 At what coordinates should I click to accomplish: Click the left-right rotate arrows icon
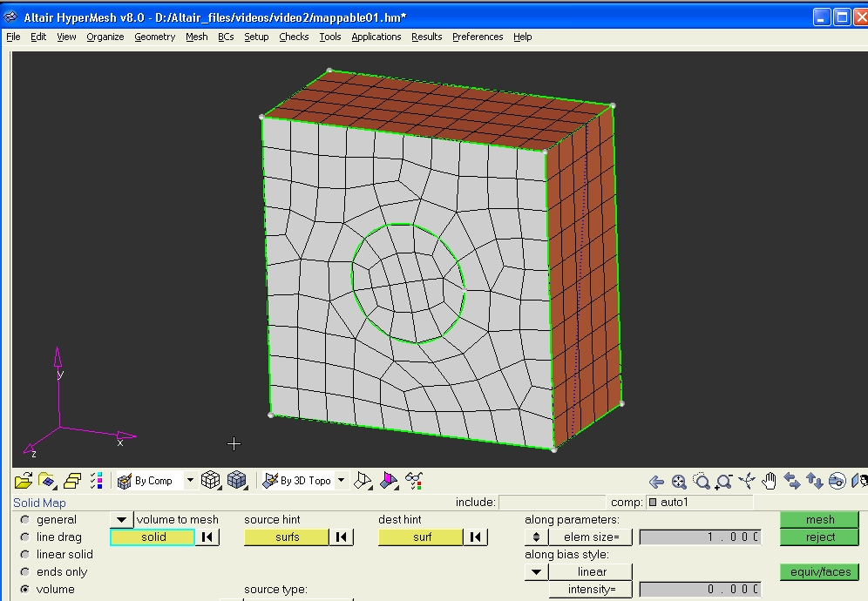tap(791, 481)
